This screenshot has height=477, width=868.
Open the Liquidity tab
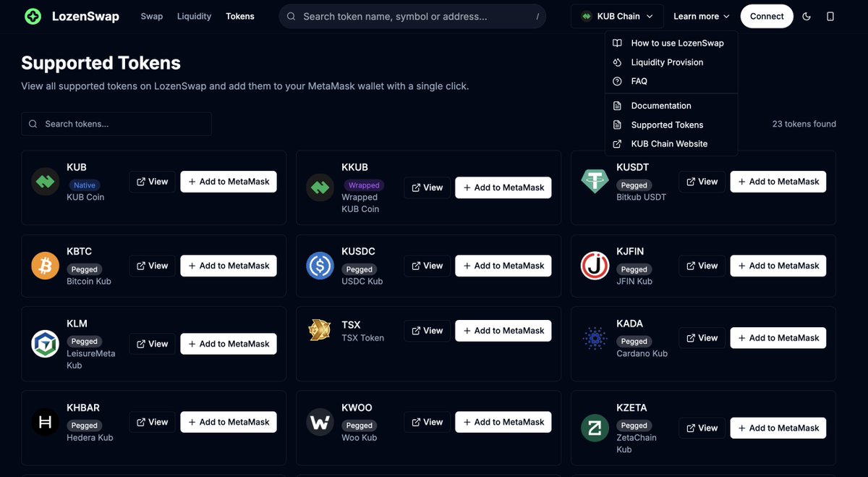[x=194, y=16]
